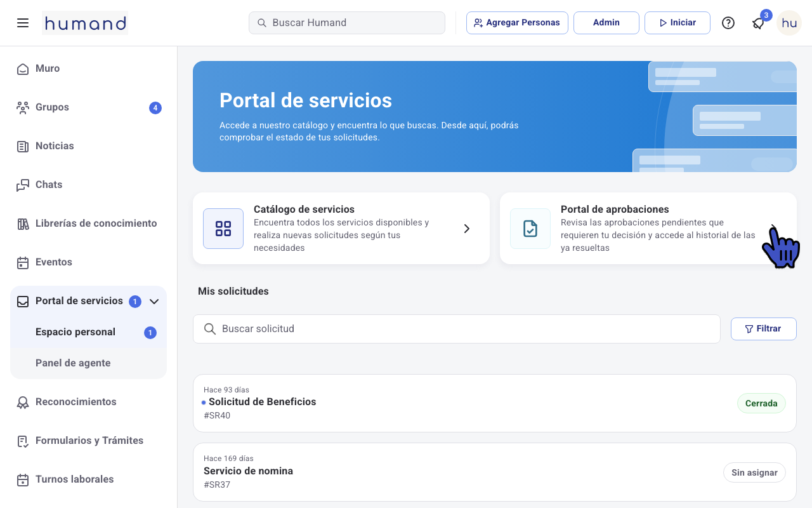Focus the Buscar solicitud search field
812x508 pixels.
(457, 329)
